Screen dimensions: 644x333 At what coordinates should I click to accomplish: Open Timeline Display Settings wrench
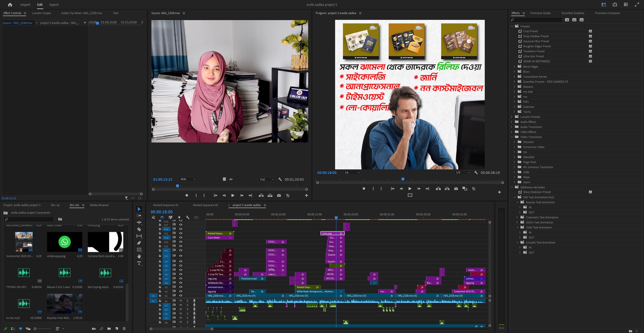pos(188,217)
